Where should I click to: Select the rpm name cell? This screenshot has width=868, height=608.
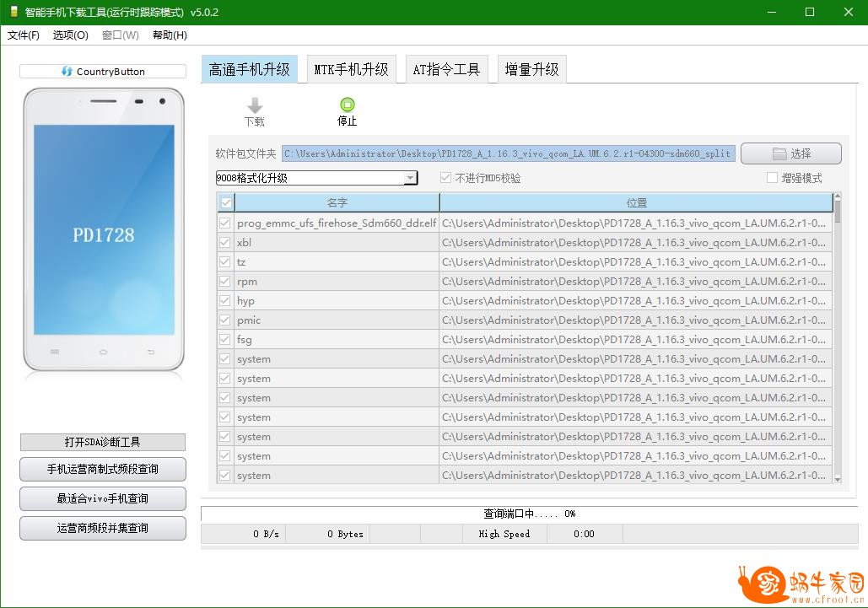[x=337, y=281]
